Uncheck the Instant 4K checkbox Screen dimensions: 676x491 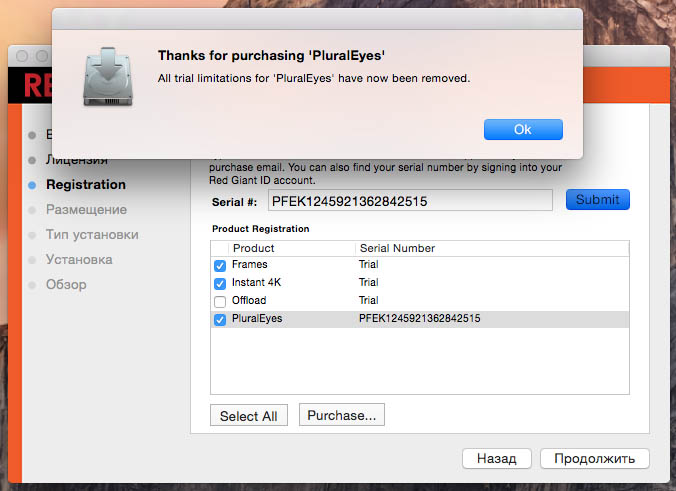(x=220, y=283)
